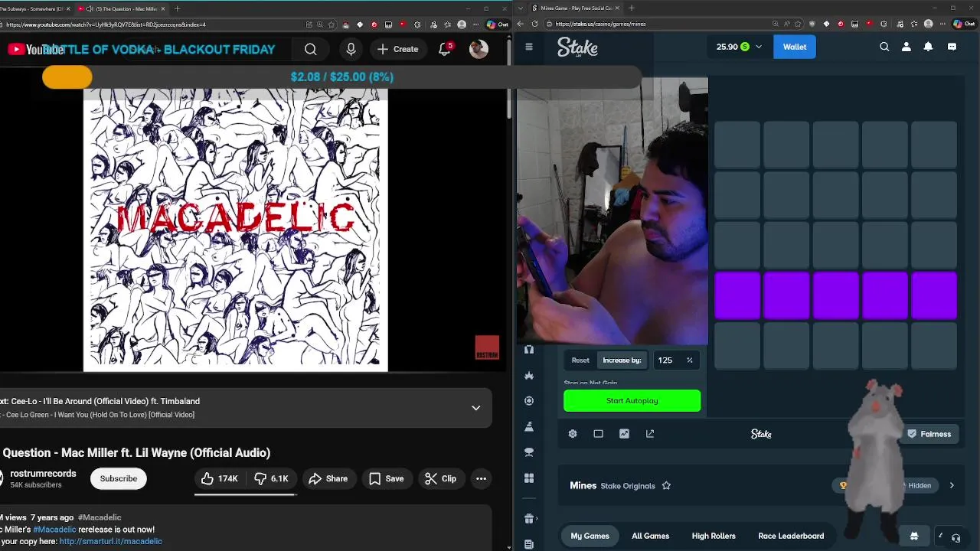
Task: Expand balance currency dropdown
Action: (x=759, y=47)
